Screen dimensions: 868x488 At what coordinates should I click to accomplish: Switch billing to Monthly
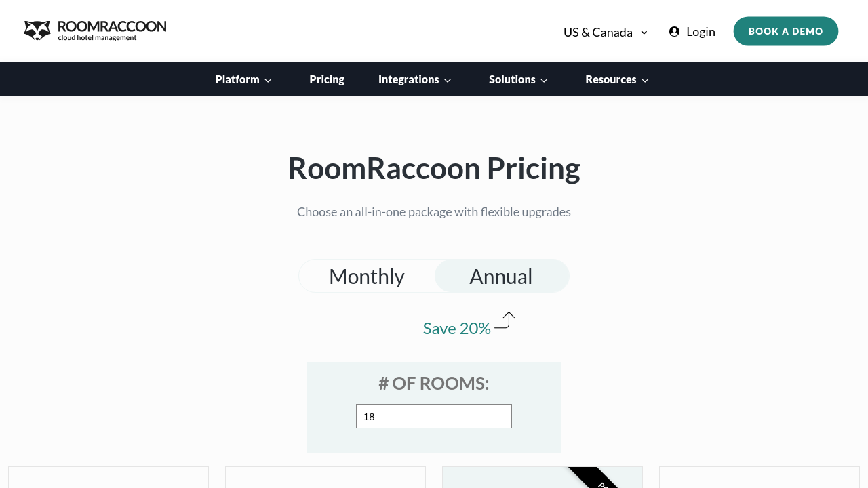pos(367,277)
